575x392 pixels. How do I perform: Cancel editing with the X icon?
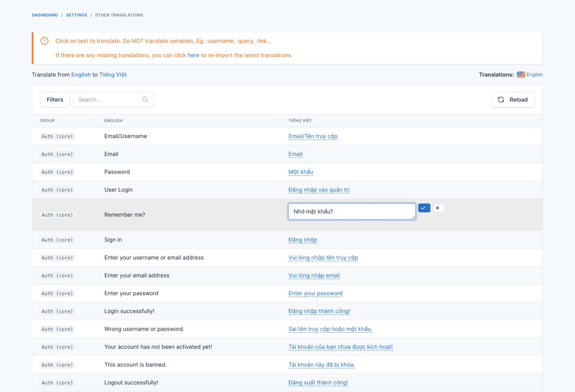click(438, 208)
